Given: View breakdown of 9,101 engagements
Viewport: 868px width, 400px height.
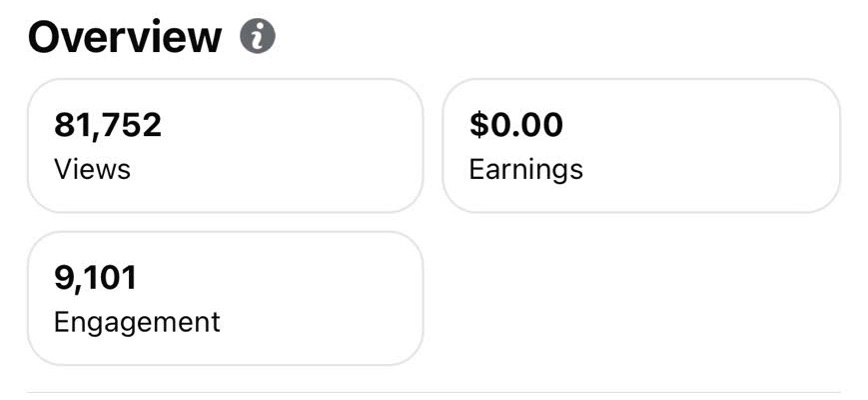Looking at the screenshot, I should coord(226,299).
